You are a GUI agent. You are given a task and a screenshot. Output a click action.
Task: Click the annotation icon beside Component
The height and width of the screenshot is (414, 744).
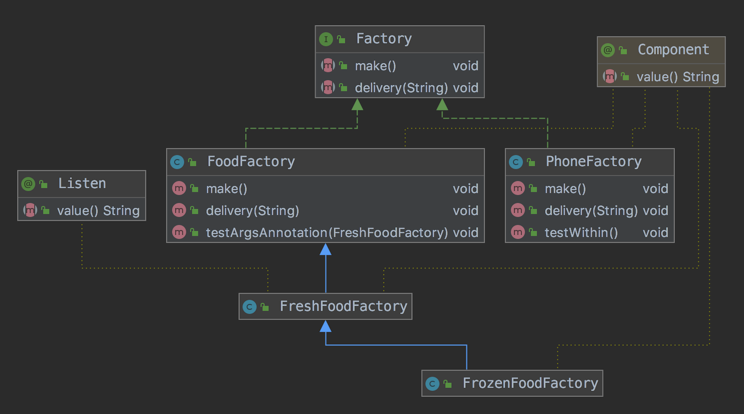coord(607,50)
